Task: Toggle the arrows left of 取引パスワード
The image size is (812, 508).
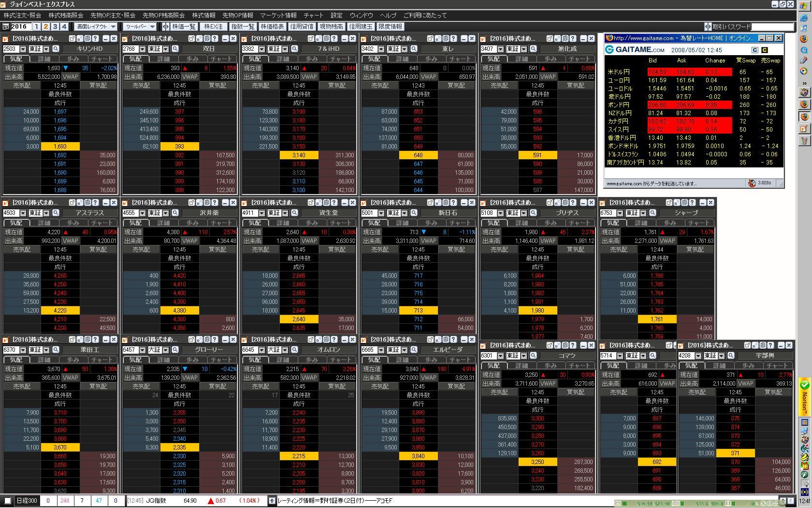Action: coord(708,27)
